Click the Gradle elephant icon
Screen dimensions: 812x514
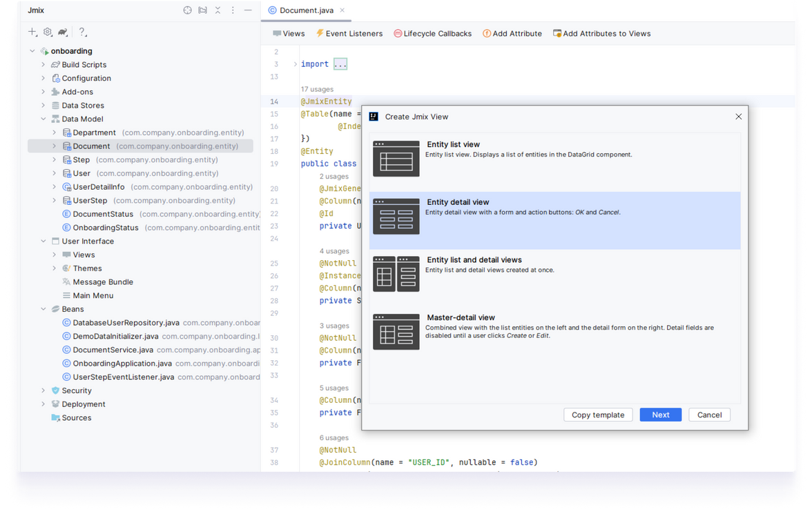(x=63, y=32)
